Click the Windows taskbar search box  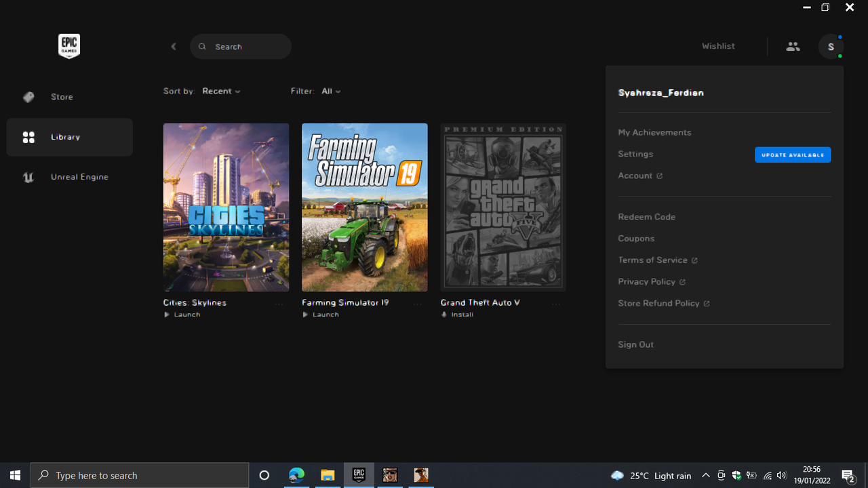click(140, 475)
